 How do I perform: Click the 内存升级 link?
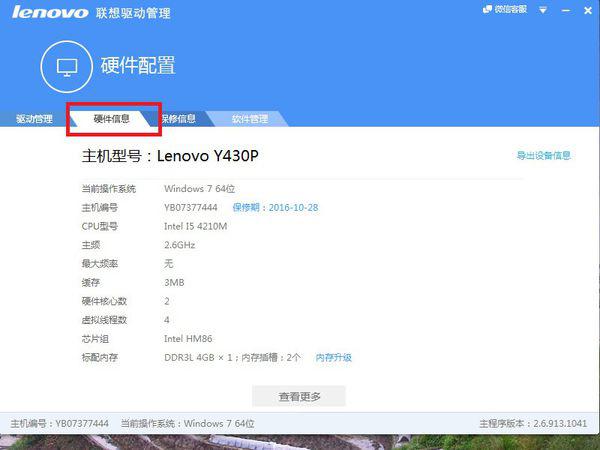click(333, 358)
